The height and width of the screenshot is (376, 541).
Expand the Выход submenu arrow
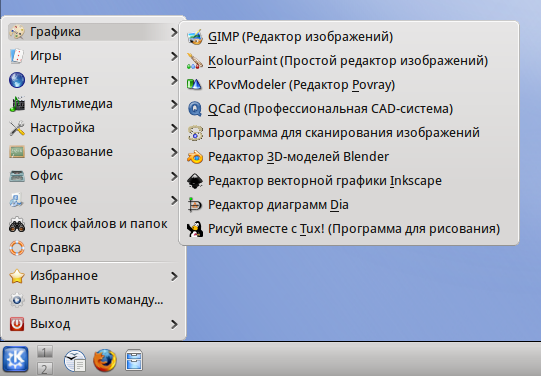[174, 324]
